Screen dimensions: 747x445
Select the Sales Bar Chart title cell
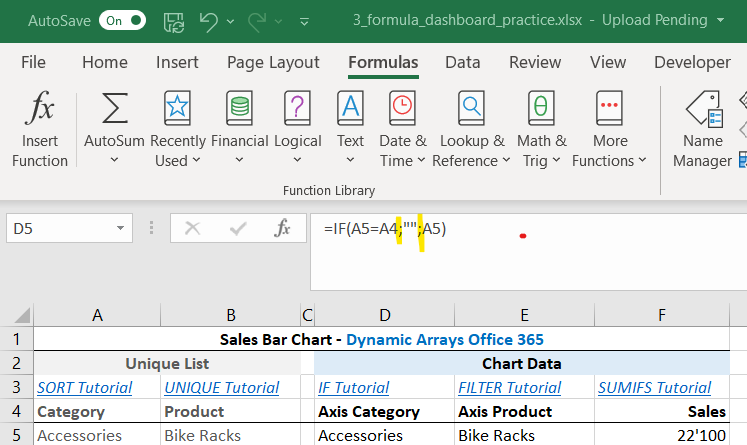tap(382, 339)
